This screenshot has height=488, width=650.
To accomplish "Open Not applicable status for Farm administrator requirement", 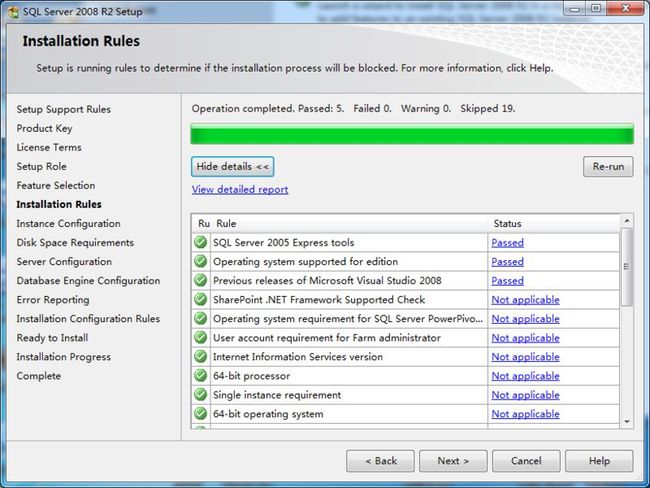I will tap(526, 338).
